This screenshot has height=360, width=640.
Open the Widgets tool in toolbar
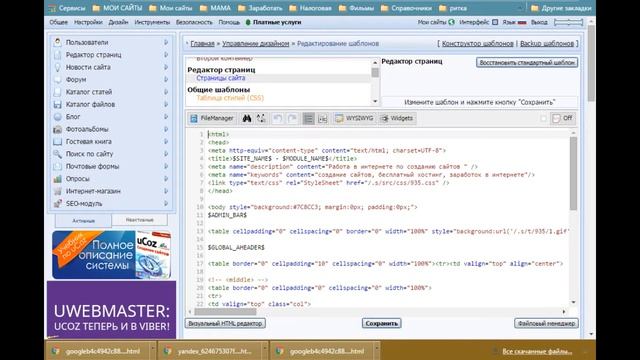397,118
